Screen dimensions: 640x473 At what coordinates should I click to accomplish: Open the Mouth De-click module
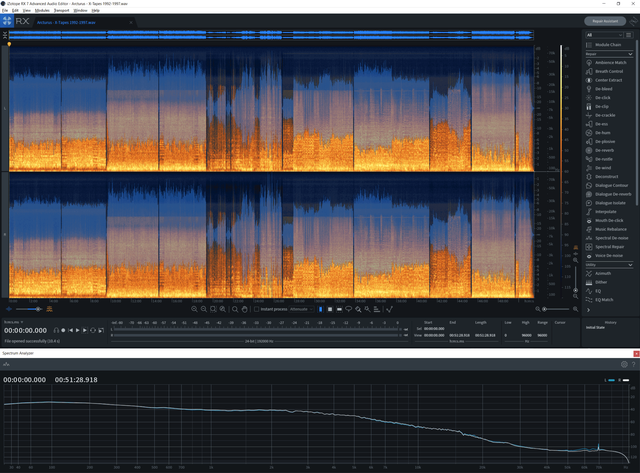pos(604,220)
